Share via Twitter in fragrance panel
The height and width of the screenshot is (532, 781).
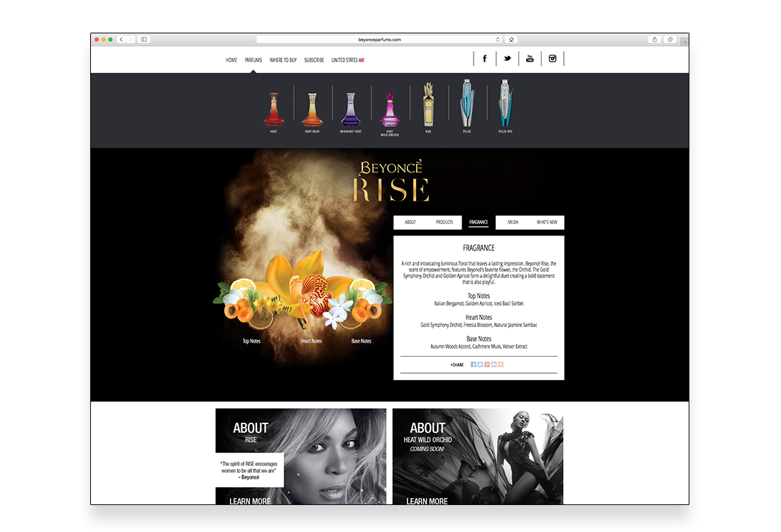click(x=480, y=365)
